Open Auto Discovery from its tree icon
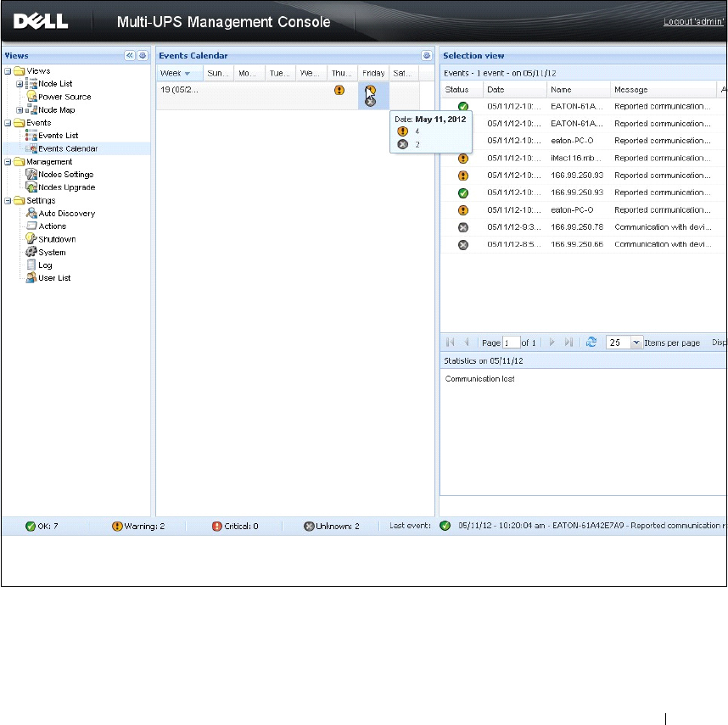 click(x=31, y=214)
